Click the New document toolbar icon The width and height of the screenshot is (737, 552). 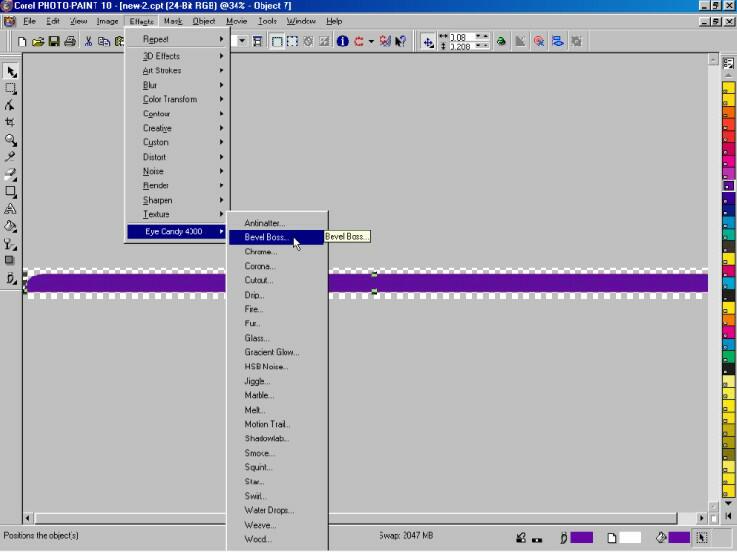tap(22, 42)
